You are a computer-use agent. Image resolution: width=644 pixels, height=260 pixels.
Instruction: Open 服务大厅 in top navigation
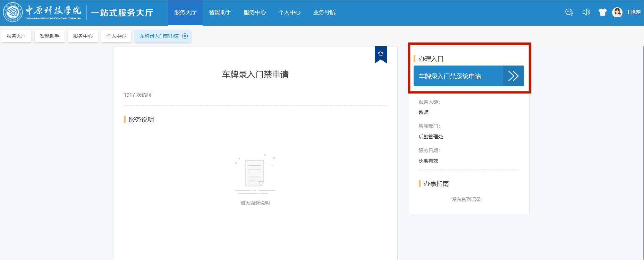(x=185, y=12)
